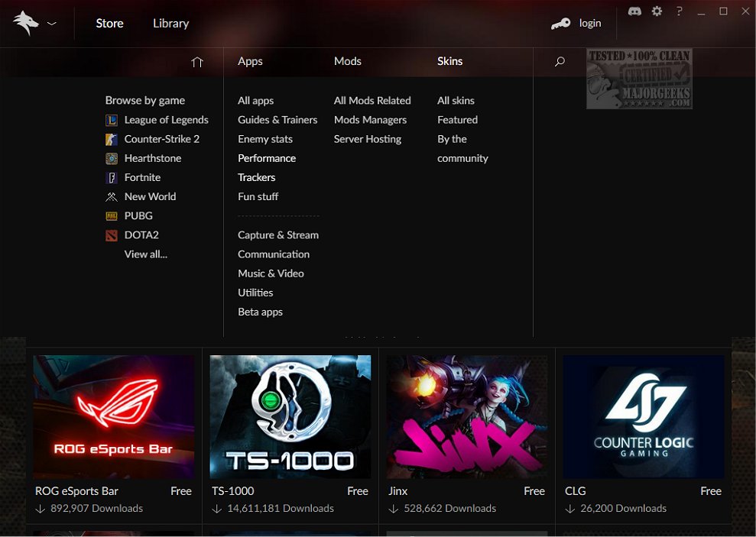Click CLG title text
This screenshot has width=756, height=537.
575,491
